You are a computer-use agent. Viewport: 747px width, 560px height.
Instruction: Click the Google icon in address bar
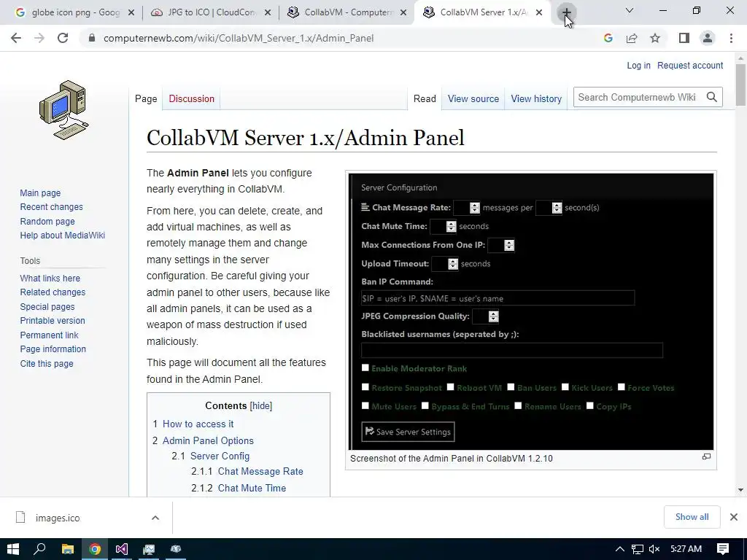[608, 38]
